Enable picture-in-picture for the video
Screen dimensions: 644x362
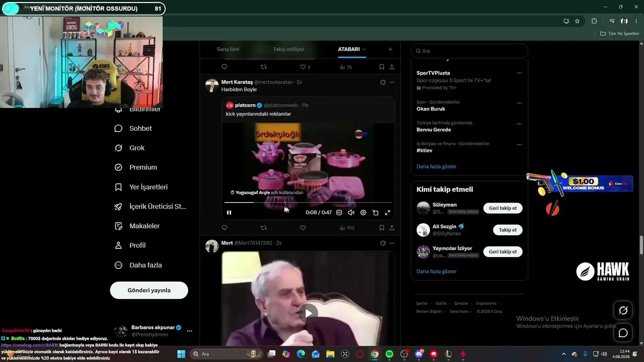[x=375, y=213]
